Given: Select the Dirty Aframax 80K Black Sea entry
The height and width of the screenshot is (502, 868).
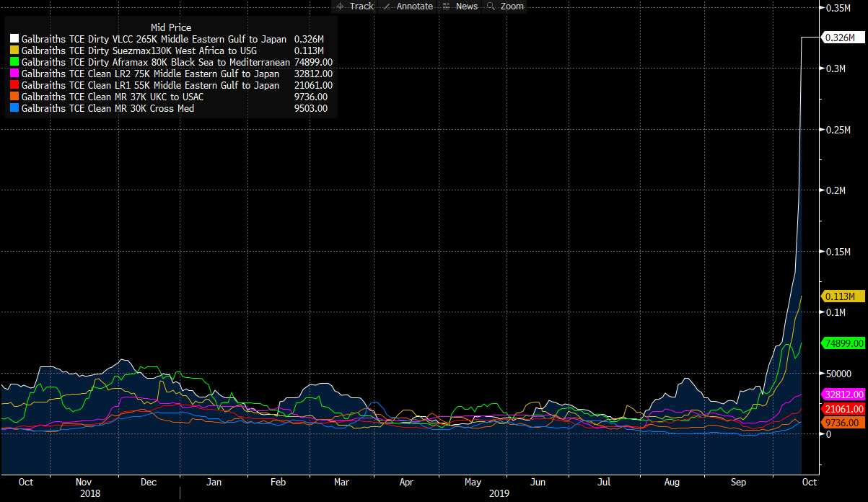Looking at the screenshot, I should click(x=156, y=62).
